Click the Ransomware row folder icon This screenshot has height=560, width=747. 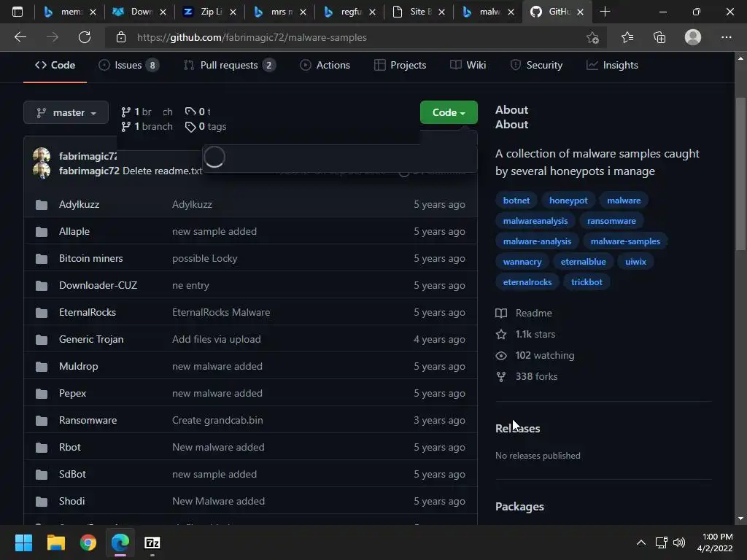42,421
